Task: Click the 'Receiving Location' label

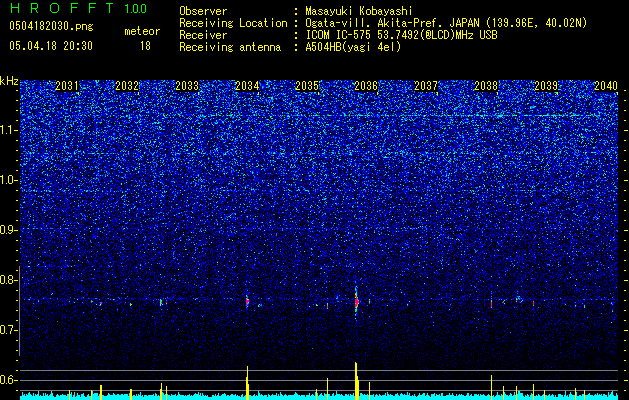Action: pos(233,23)
